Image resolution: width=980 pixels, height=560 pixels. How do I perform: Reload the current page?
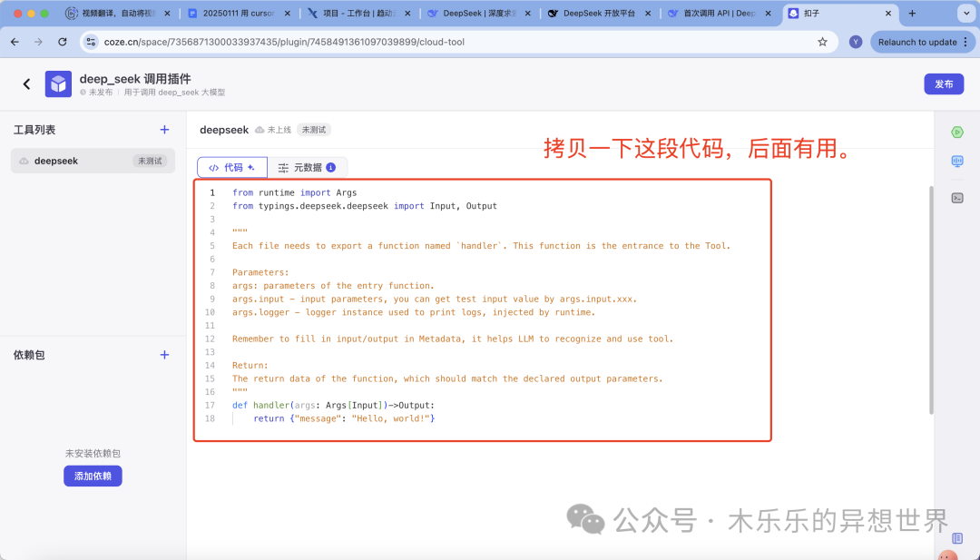pyautogui.click(x=62, y=42)
